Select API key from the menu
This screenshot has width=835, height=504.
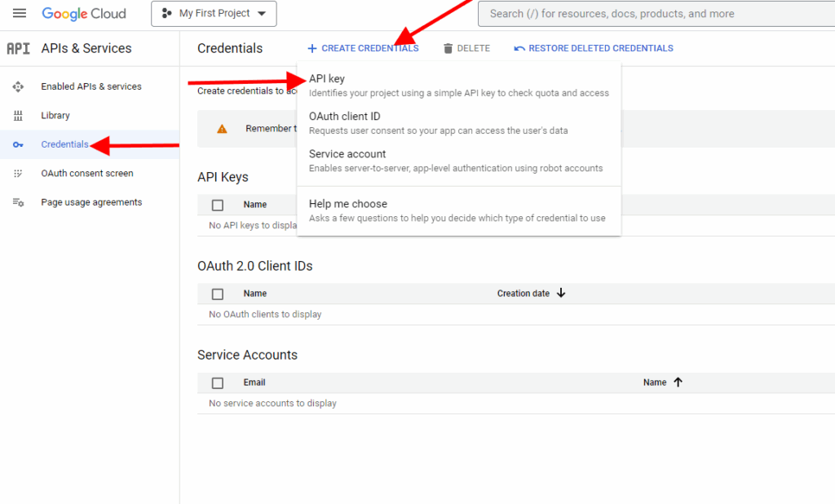click(327, 79)
